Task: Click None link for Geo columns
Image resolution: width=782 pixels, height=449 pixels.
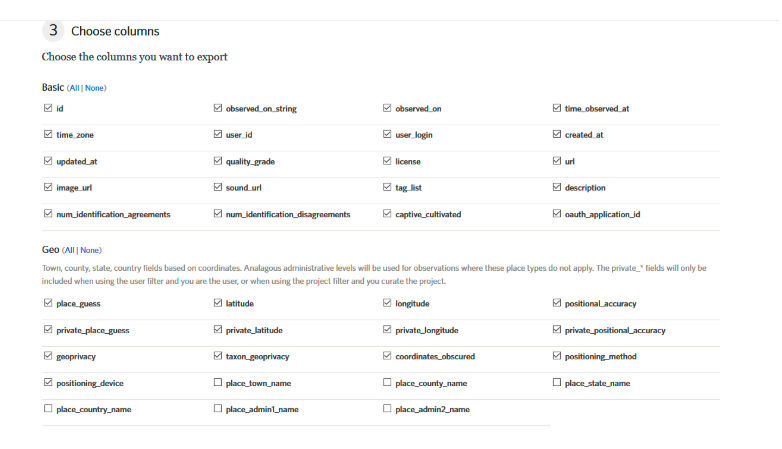Action: coord(90,249)
